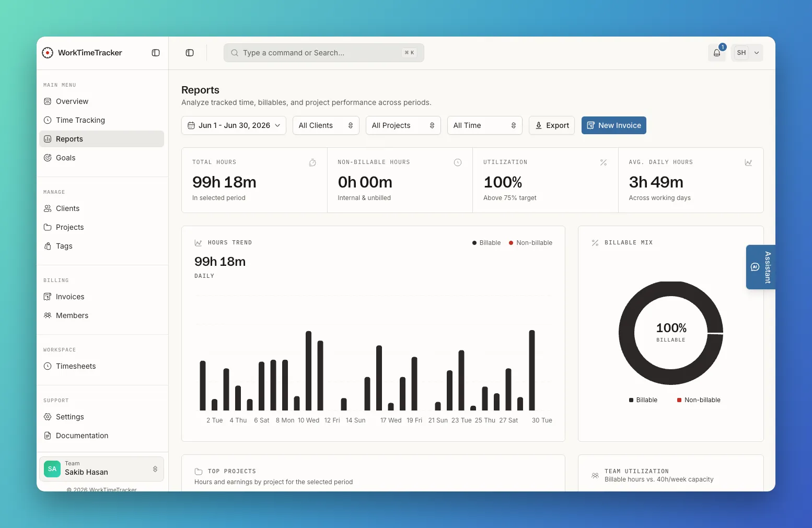
Task: Open the Tags page
Action: [101, 246]
